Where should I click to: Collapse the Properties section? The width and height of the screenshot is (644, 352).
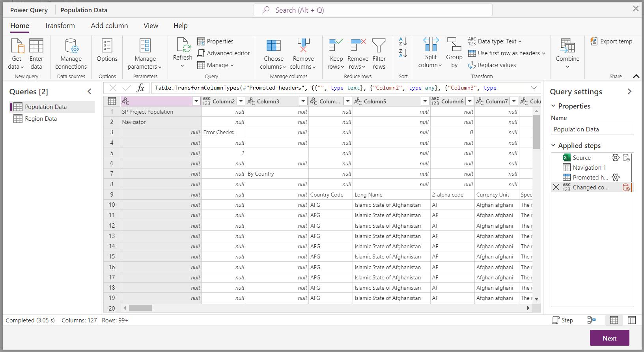click(x=553, y=106)
